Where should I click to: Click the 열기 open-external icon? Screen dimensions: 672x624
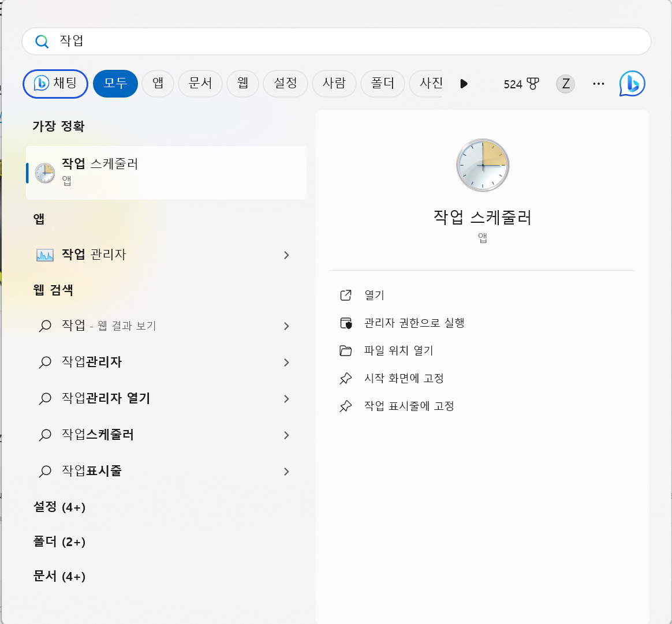pos(345,296)
